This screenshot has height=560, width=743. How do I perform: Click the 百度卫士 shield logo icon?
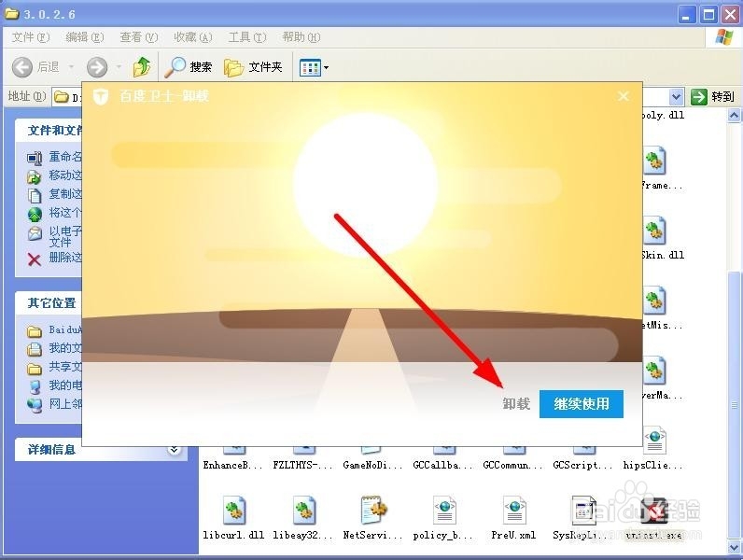click(101, 96)
